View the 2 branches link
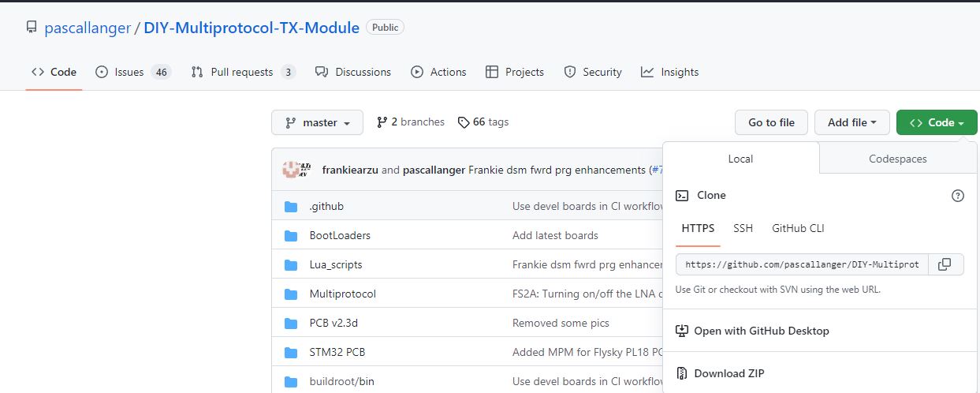The width and height of the screenshot is (980, 393). point(411,122)
